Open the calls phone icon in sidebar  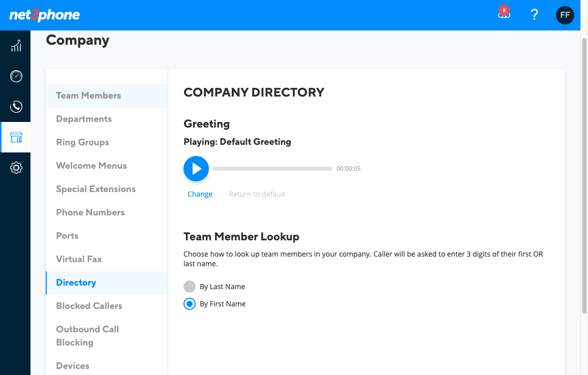click(x=16, y=107)
